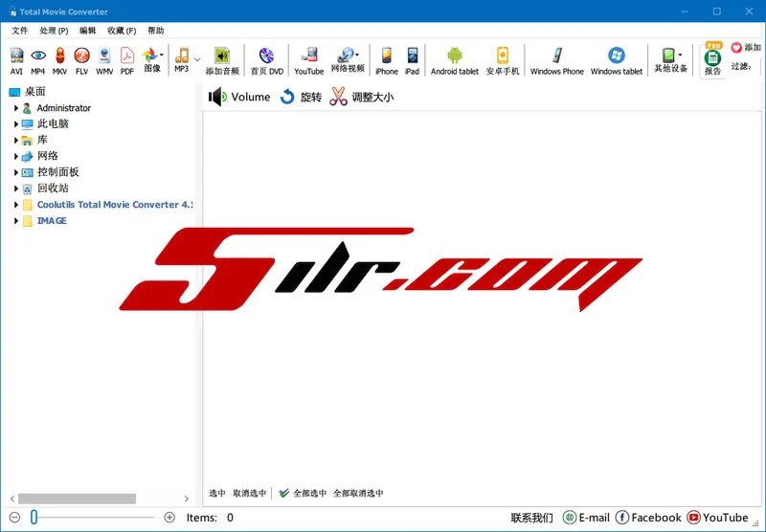Convert to FLV format

pos(81,61)
